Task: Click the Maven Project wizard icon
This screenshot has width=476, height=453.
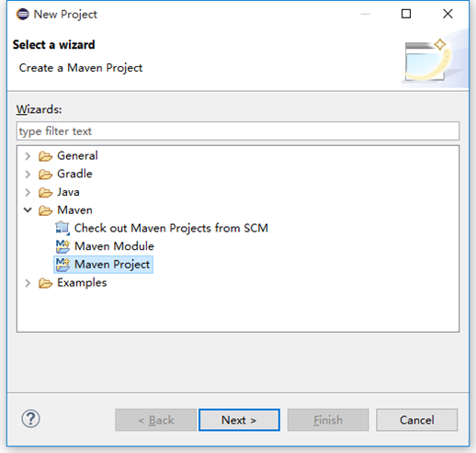Action: point(62,265)
